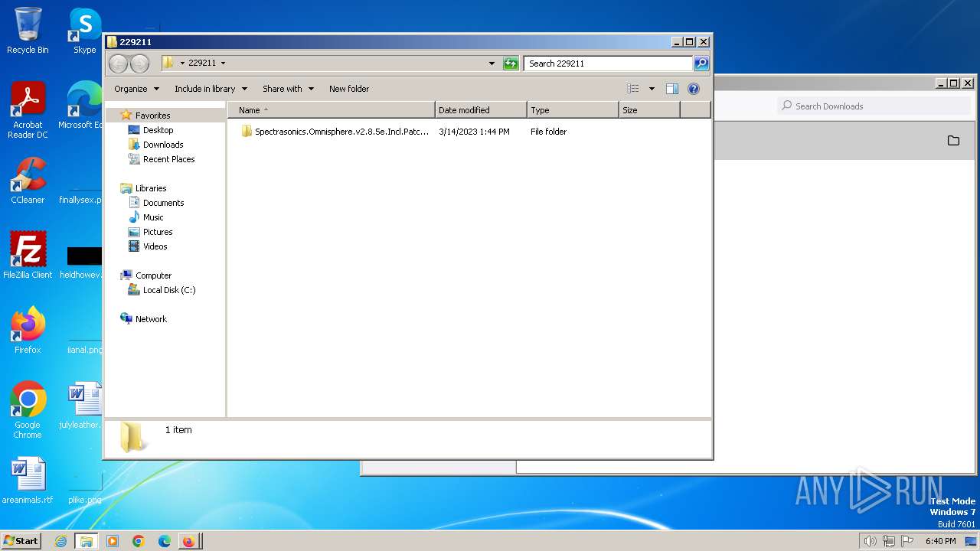Open Chrome from the taskbar

139,541
